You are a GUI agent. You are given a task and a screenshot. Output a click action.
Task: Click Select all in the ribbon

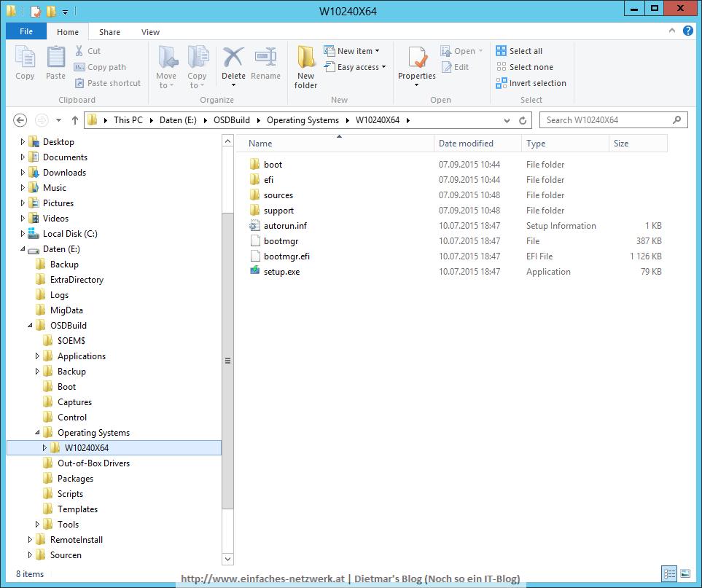point(519,51)
